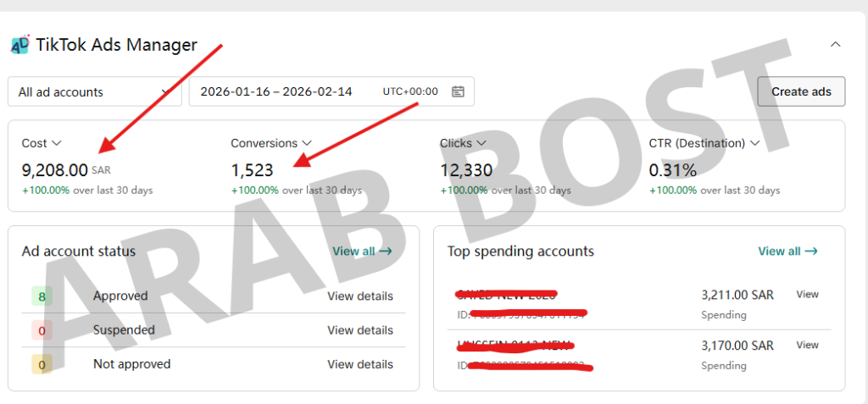
Task: Click the Approved status label
Action: [120, 296]
